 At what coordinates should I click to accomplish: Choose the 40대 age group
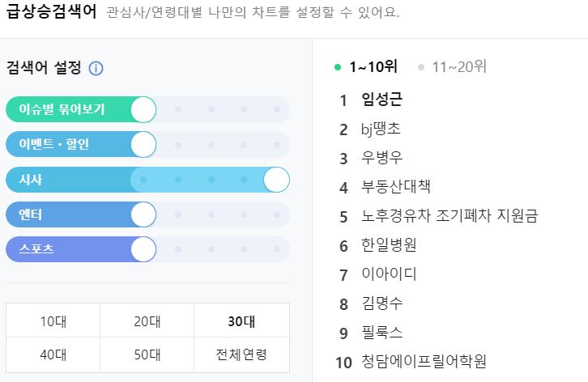click(53, 354)
